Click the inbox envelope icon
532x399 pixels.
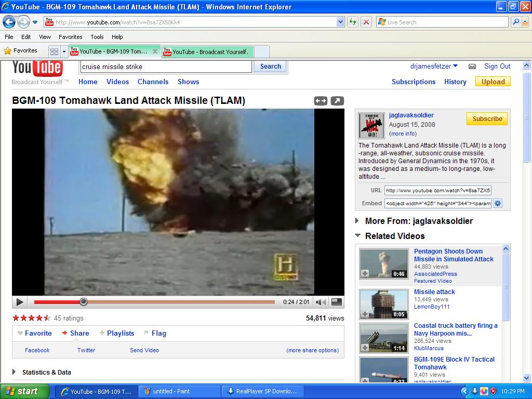[472, 66]
